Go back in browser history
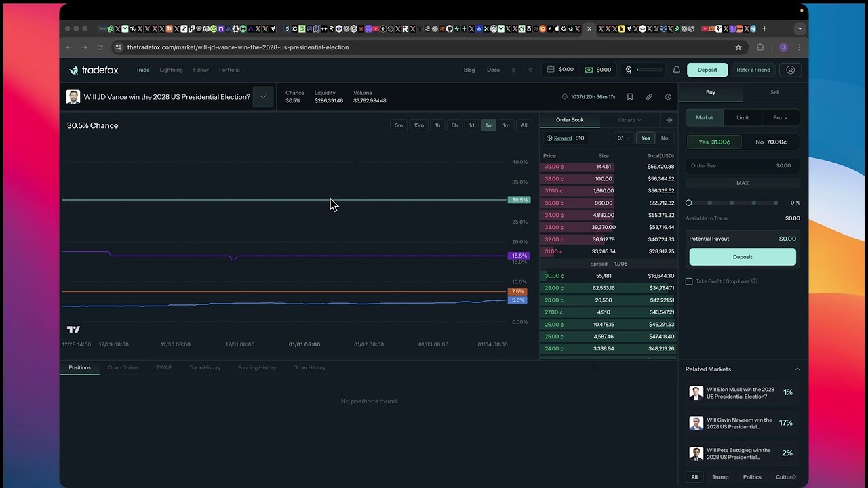 pos(68,47)
